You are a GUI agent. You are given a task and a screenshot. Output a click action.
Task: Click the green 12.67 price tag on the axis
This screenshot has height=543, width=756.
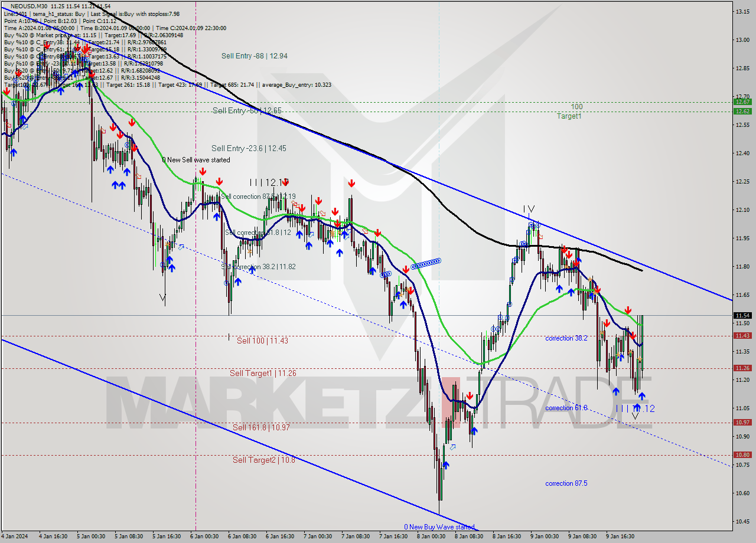pos(742,102)
